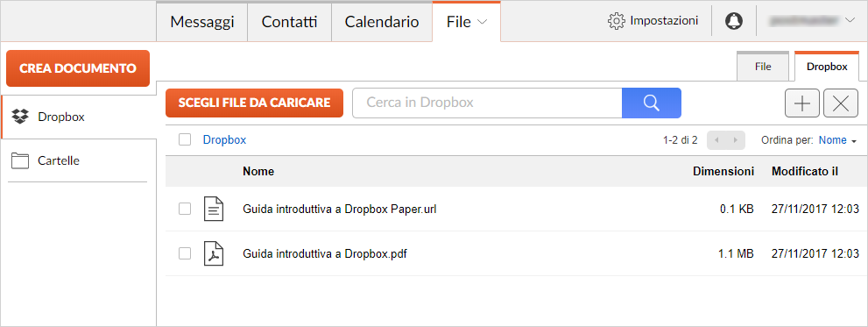Switch to the Contatti tab
Image resolution: width=868 pixels, height=327 pixels.
pyautogui.click(x=290, y=22)
